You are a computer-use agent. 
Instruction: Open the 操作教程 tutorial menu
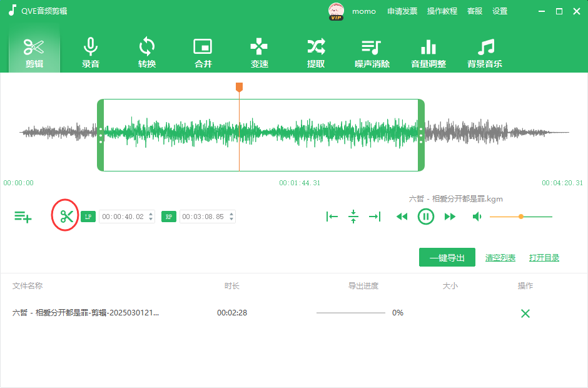coord(442,11)
